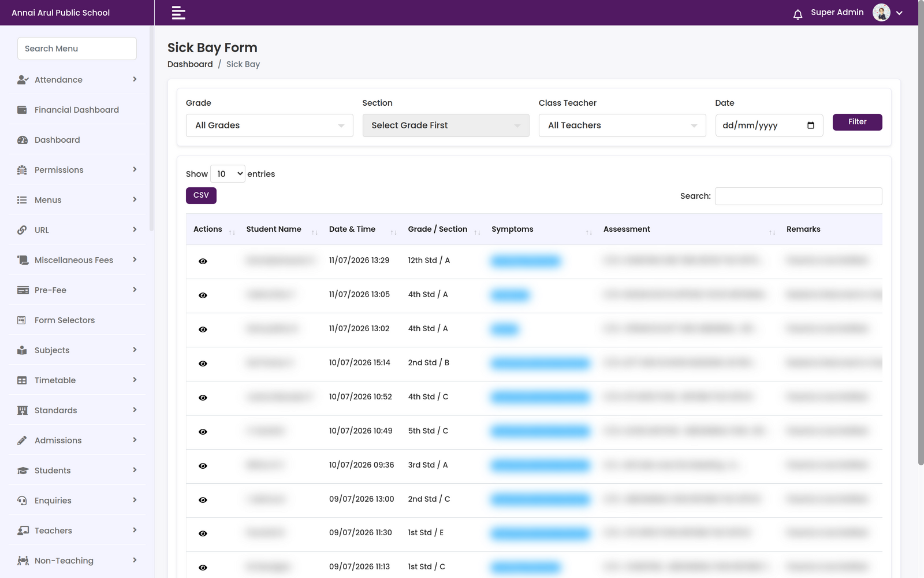Sort by Assessment column header
This screenshot has width=924, height=578.
coord(688,229)
